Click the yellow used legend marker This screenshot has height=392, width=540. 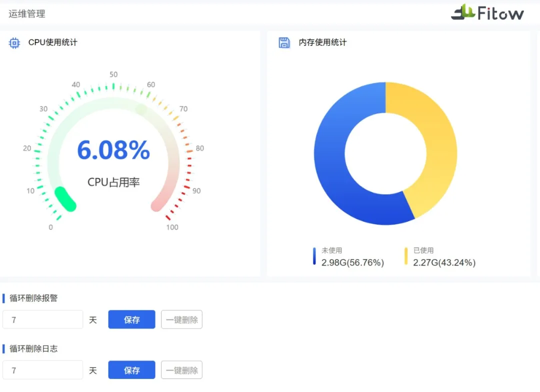pyautogui.click(x=406, y=256)
